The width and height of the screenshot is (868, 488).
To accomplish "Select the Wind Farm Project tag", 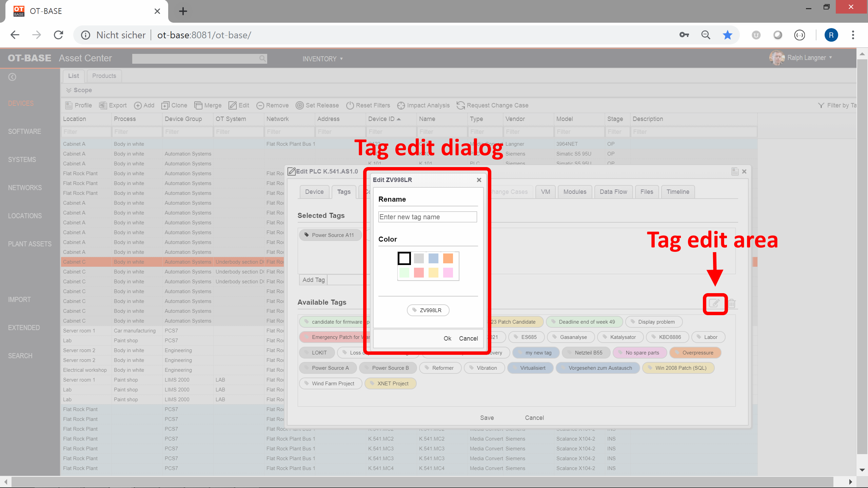I will (331, 384).
